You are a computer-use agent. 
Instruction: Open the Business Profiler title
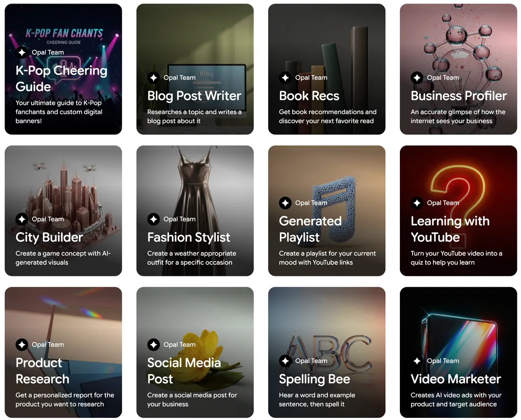click(x=458, y=96)
